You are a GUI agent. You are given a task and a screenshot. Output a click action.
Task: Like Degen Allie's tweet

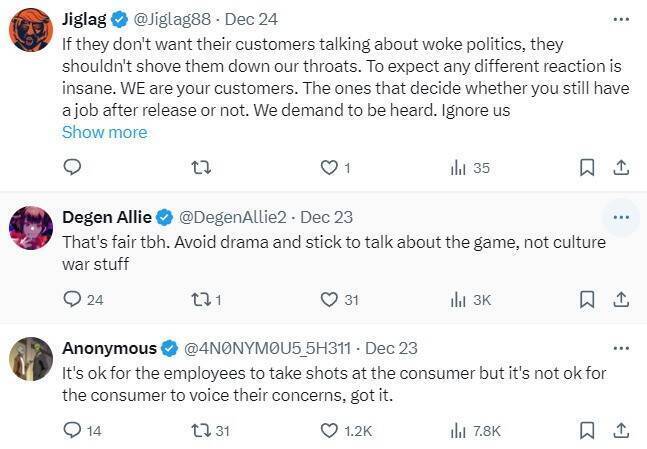(329, 299)
